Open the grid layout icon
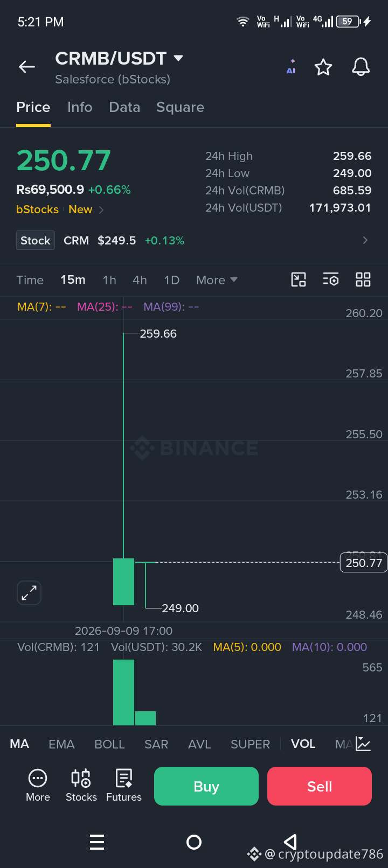388x868 pixels. point(363,279)
